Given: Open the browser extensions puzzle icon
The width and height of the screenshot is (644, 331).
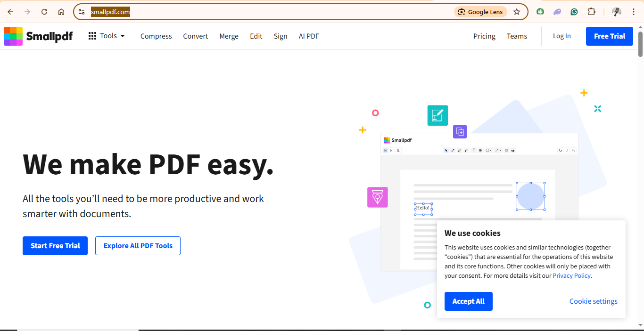Looking at the screenshot, I should (591, 12).
